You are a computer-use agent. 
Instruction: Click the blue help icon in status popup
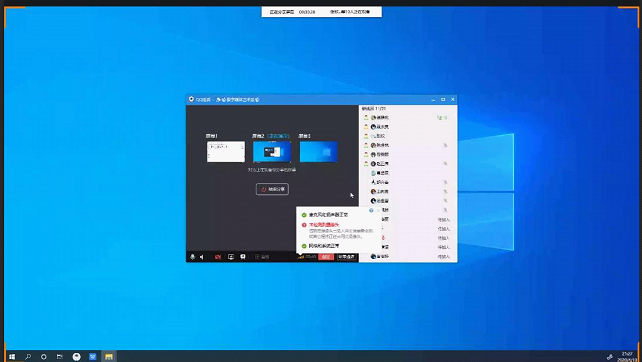click(371, 210)
